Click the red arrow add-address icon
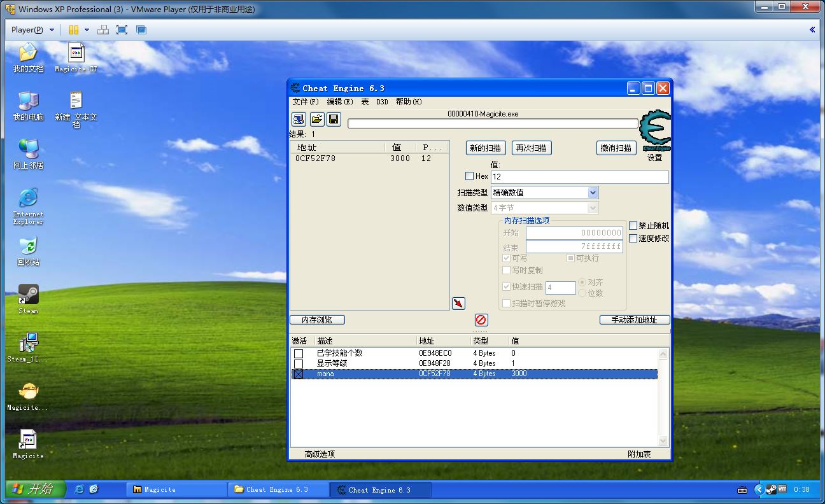 (x=458, y=304)
